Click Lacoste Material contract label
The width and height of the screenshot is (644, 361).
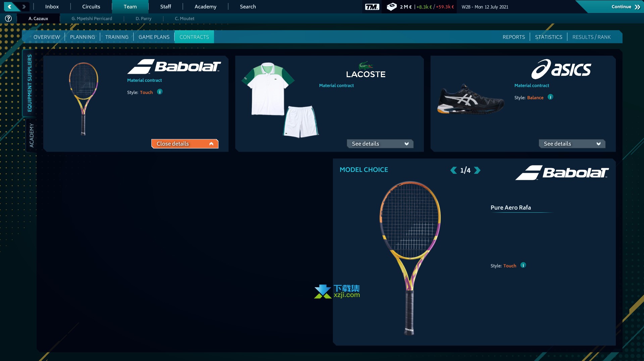[336, 86]
